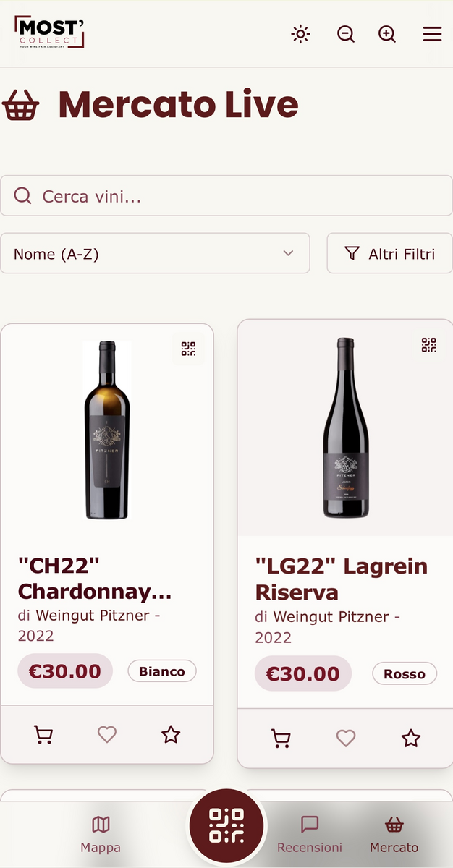Star the CH22 Chardonnay wine
Screen dimensions: 453x868
pyautogui.click(x=171, y=735)
